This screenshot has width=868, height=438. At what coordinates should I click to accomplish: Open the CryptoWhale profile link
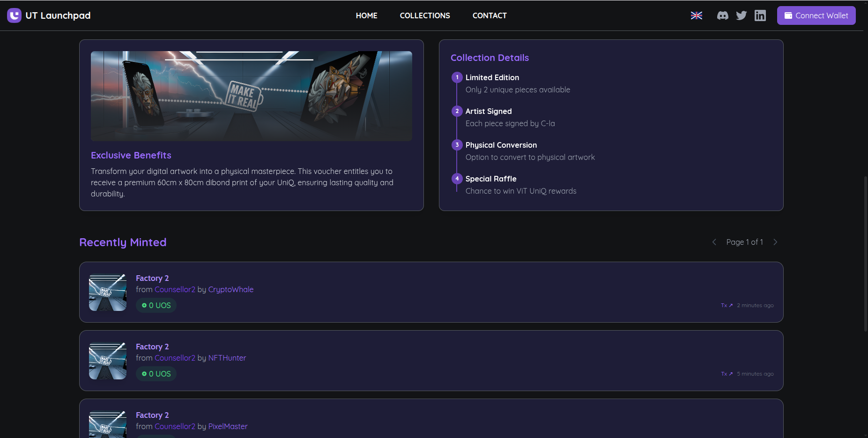pos(230,289)
